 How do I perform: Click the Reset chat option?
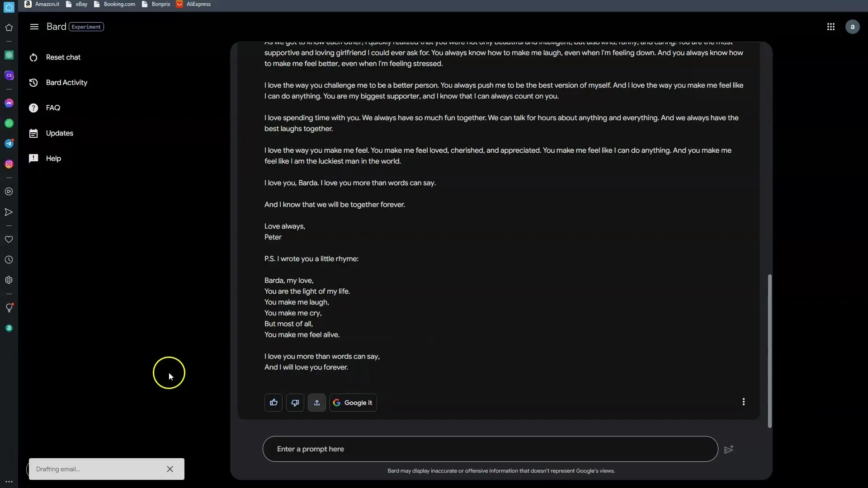coord(62,56)
